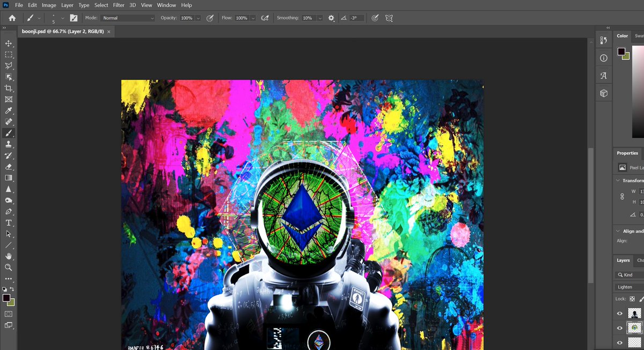Hide the top astronaut layer
This screenshot has height=350, width=644.
click(x=620, y=314)
